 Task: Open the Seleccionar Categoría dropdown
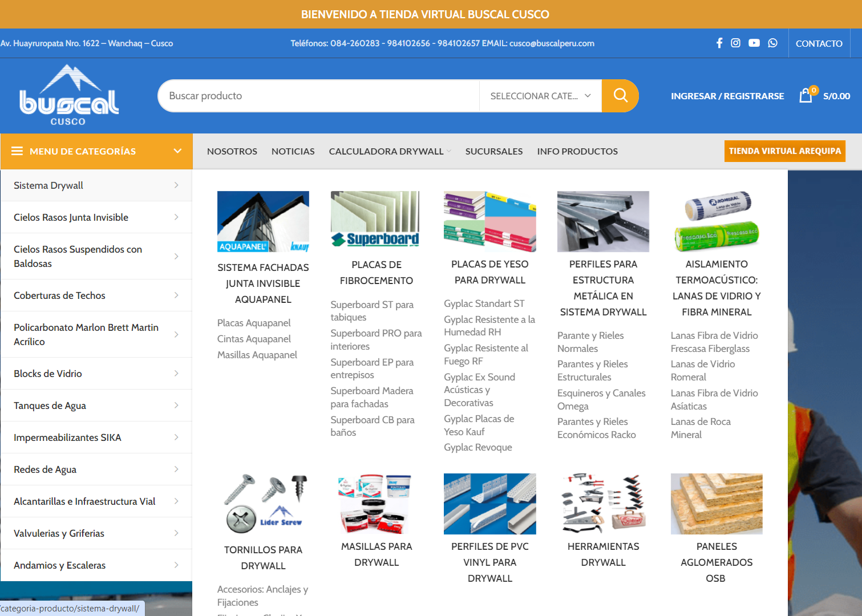click(540, 96)
